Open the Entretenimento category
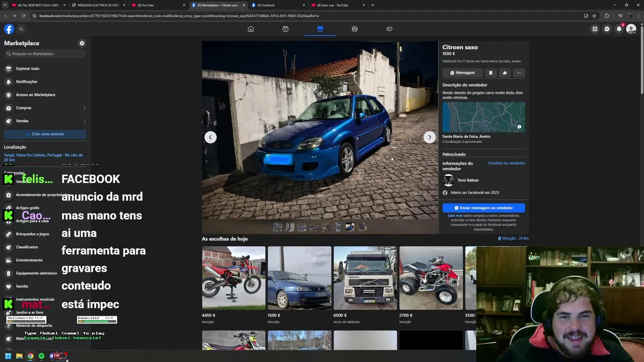 [x=29, y=260]
